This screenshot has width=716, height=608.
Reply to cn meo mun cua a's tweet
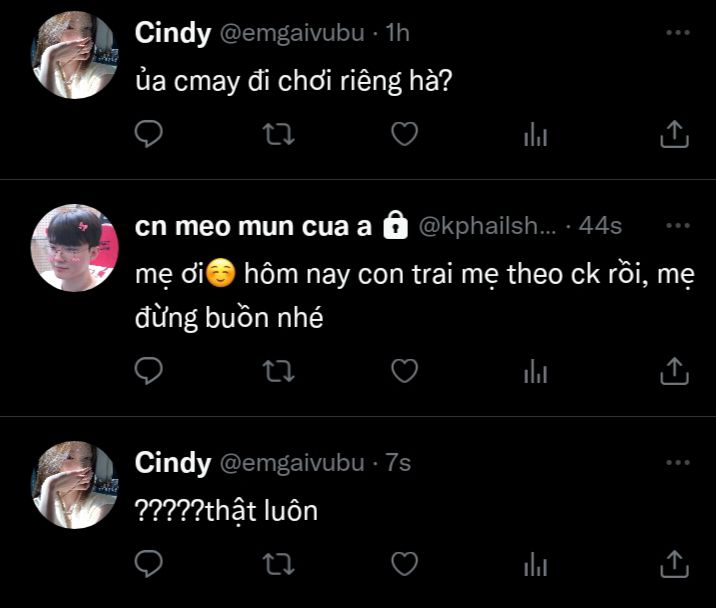pos(148,372)
